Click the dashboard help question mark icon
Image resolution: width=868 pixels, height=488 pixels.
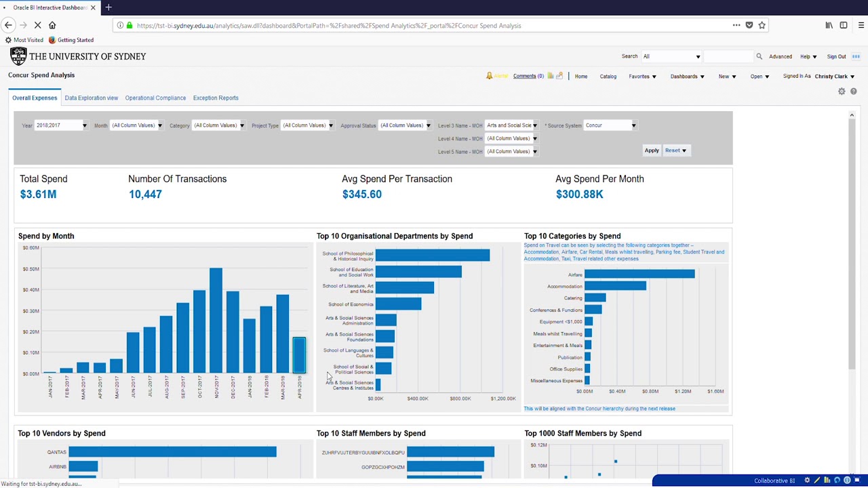pyautogui.click(x=854, y=91)
